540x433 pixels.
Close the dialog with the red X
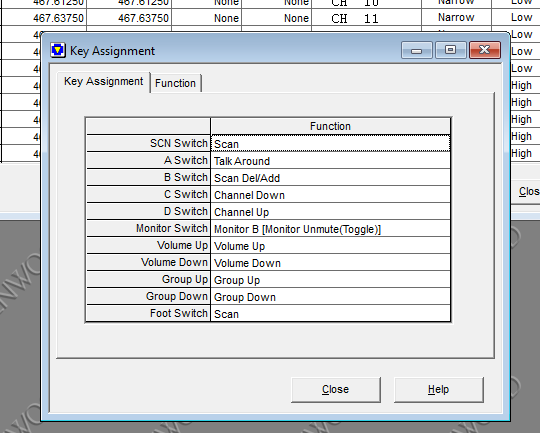point(485,50)
